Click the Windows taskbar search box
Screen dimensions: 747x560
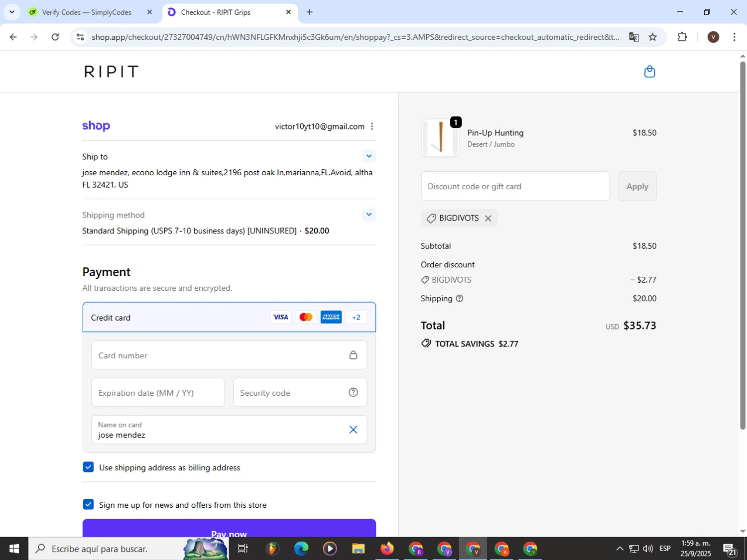(128, 549)
